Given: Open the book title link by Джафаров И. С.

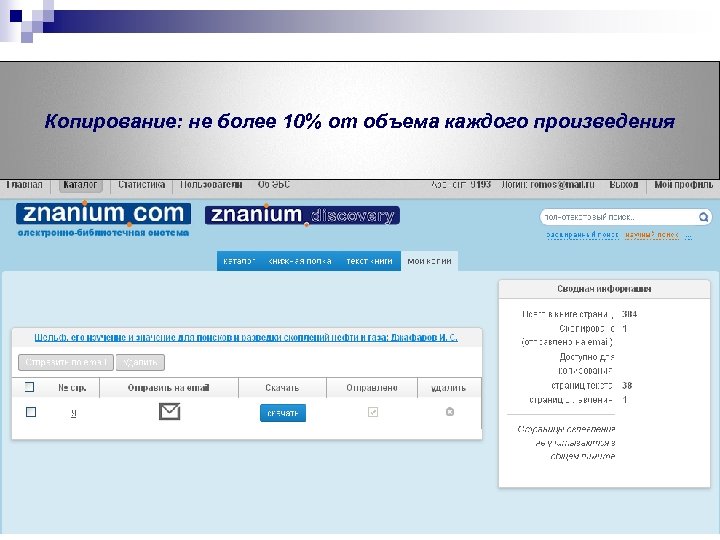Looking at the screenshot, I should [x=246, y=338].
